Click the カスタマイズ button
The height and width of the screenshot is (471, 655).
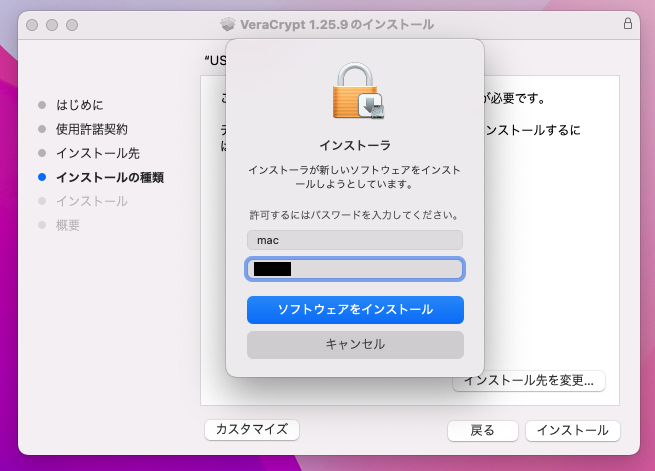click(x=251, y=429)
